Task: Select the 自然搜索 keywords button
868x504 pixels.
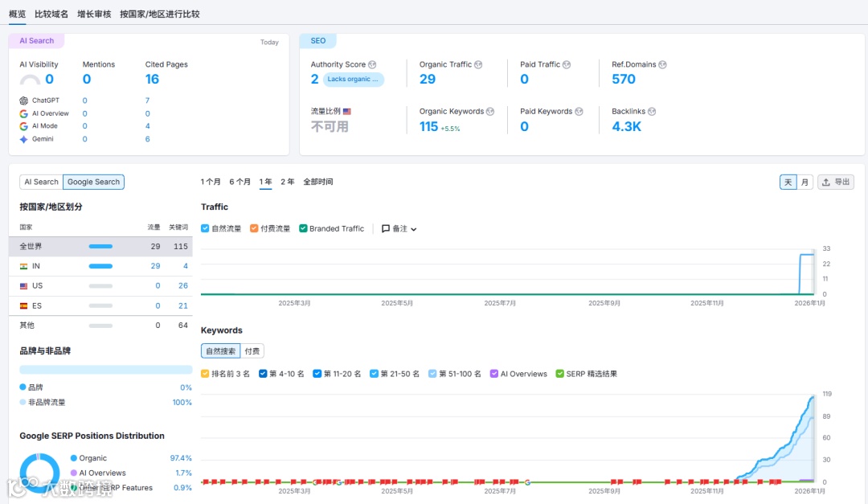Action: (220, 351)
